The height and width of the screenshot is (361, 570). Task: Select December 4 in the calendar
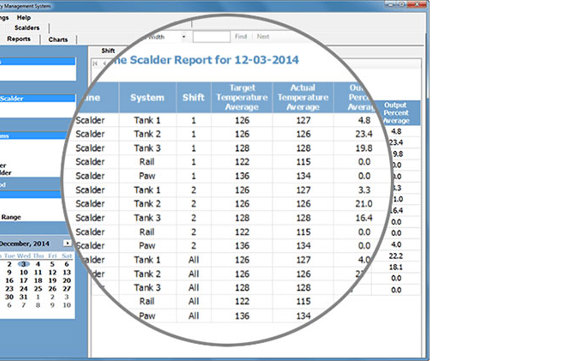[38, 264]
